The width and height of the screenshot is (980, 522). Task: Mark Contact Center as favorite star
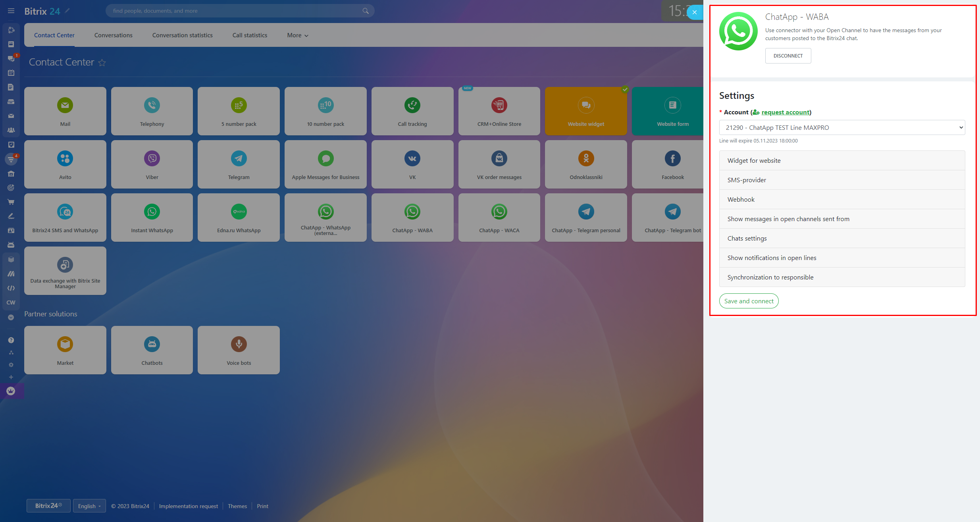102,63
